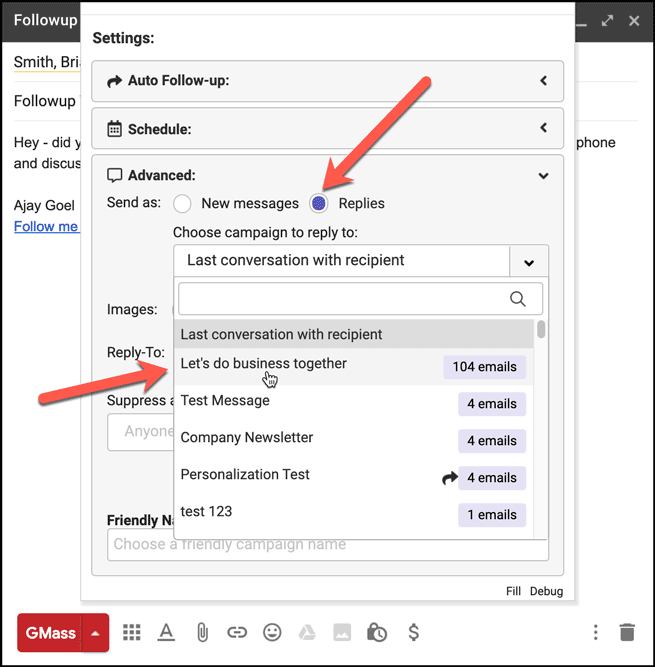Click the search magnifier icon
655x667 pixels.
518,299
